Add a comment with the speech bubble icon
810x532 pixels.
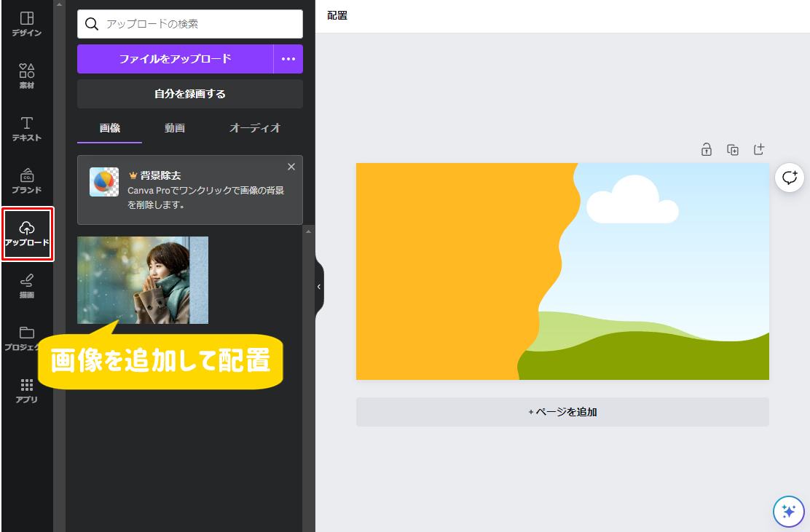790,178
